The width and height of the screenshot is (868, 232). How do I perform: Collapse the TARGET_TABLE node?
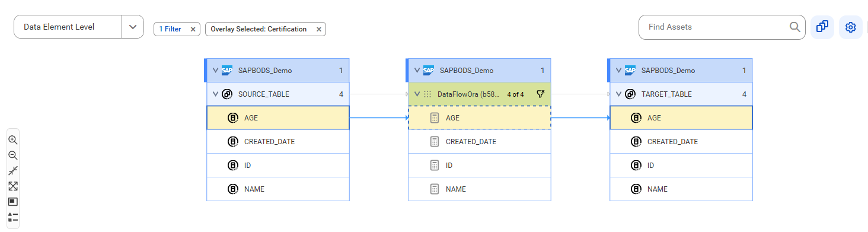click(x=619, y=94)
